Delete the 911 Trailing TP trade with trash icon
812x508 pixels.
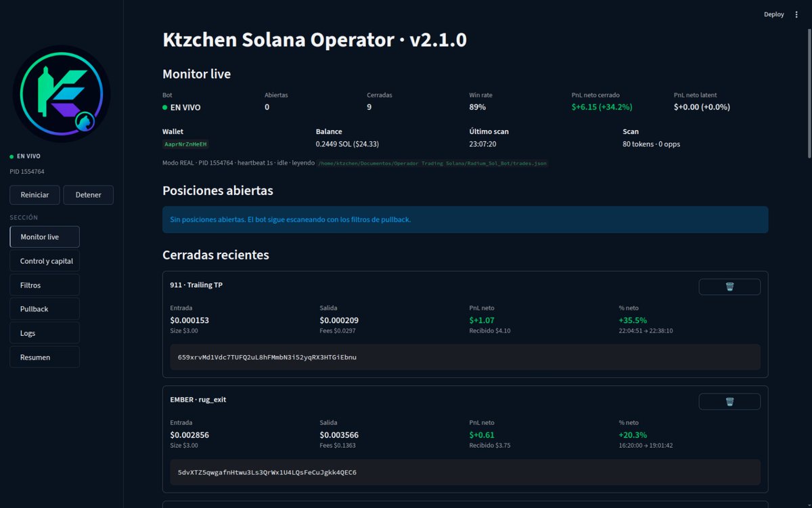coord(729,287)
